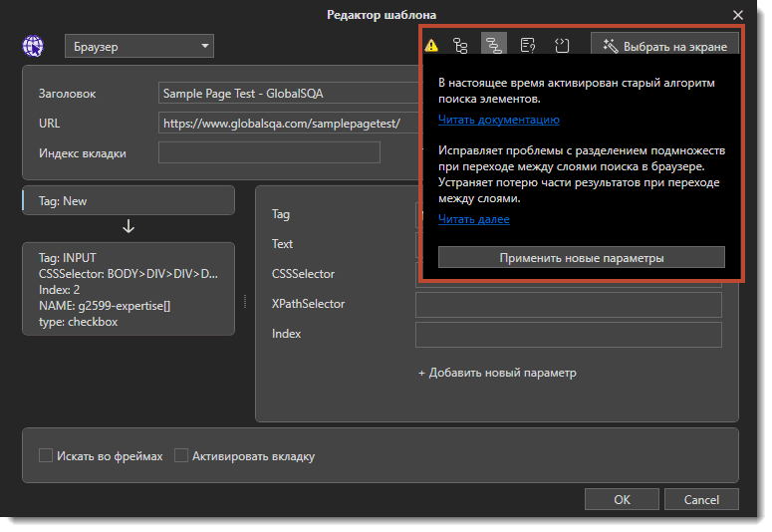The height and width of the screenshot is (532, 772).
Task: Click the list with question mark icon
Action: pos(528,46)
